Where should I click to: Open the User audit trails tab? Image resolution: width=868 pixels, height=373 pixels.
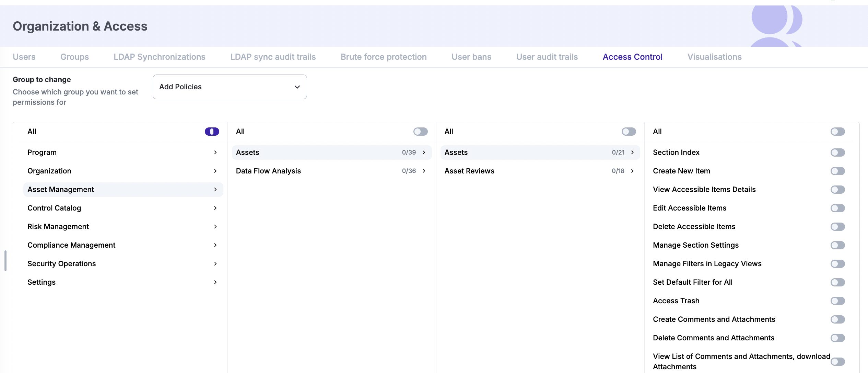547,57
